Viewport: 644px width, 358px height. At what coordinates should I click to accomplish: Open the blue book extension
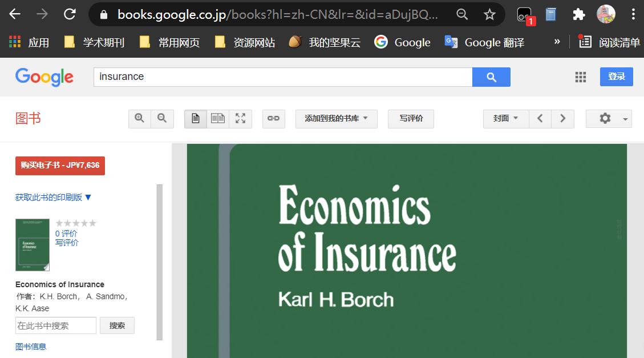tap(551, 15)
